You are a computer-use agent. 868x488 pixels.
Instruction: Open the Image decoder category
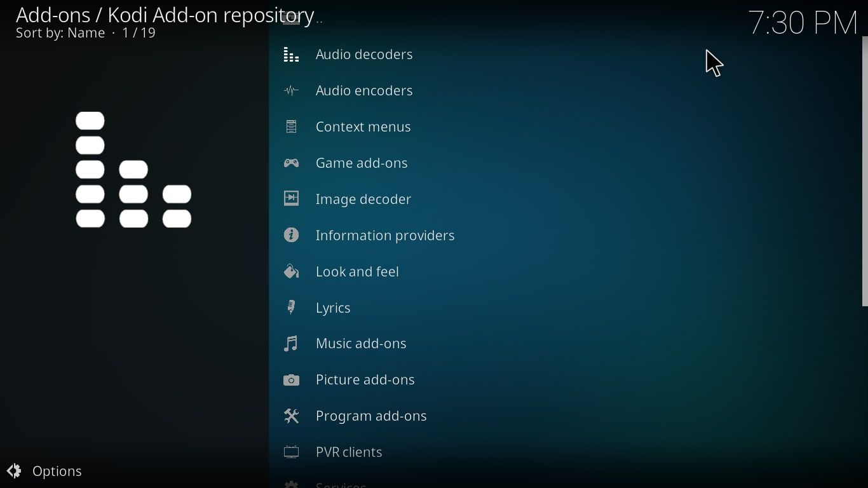point(565,200)
